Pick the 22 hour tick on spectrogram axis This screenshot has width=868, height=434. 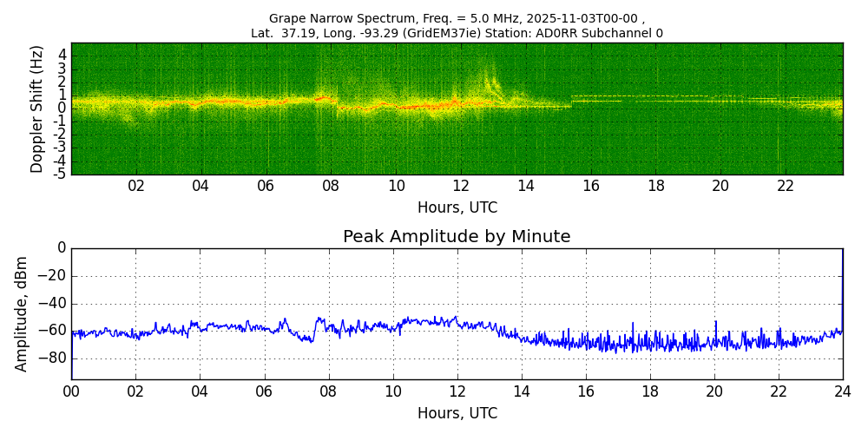click(786, 186)
